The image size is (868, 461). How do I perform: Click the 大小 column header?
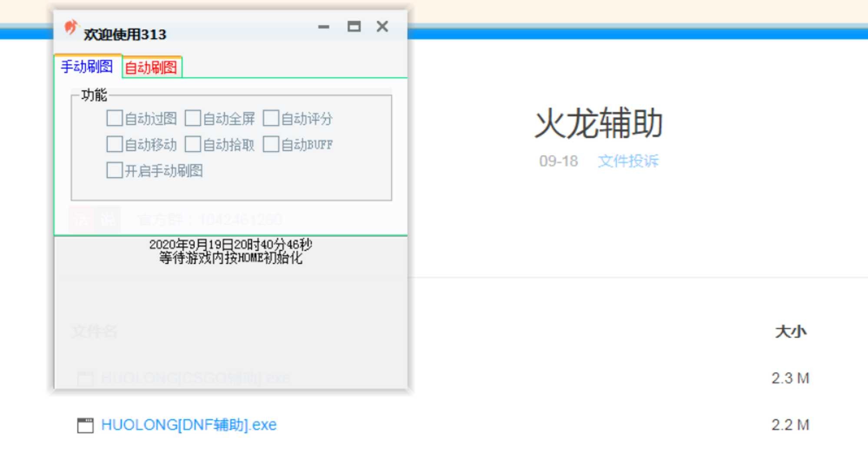tap(791, 332)
